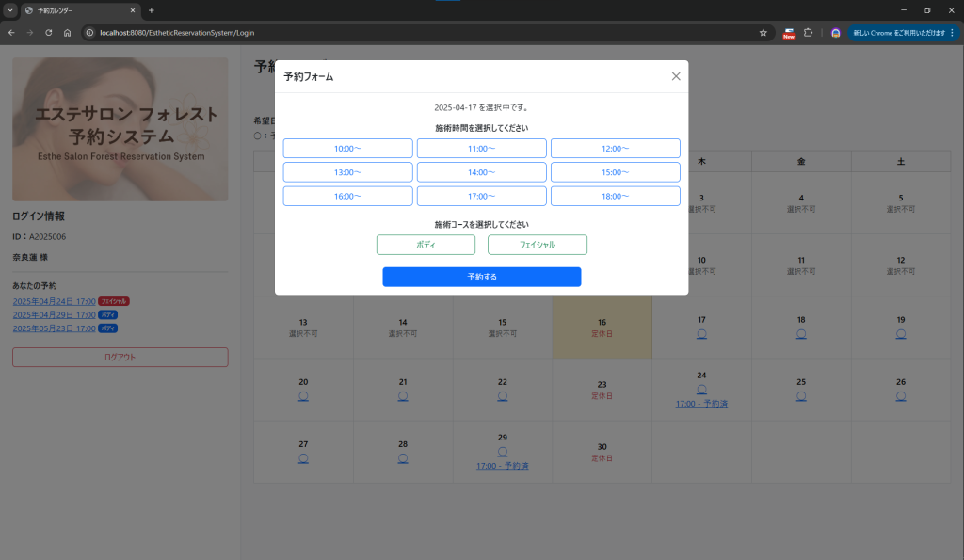Viewport: 964px width, 560px height.
Task: Go to browser home page icon
Action: pyautogui.click(x=68, y=33)
